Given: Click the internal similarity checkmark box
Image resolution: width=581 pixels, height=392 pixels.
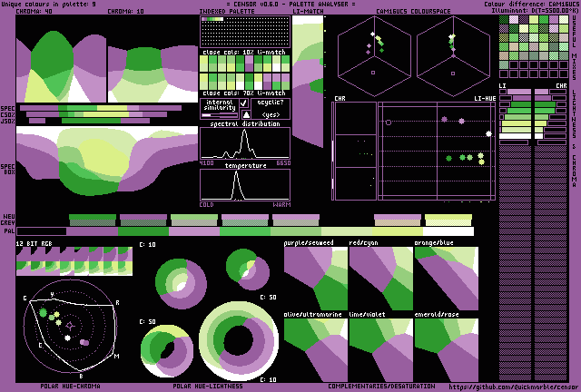Looking at the screenshot, I should (x=244, y=103).
